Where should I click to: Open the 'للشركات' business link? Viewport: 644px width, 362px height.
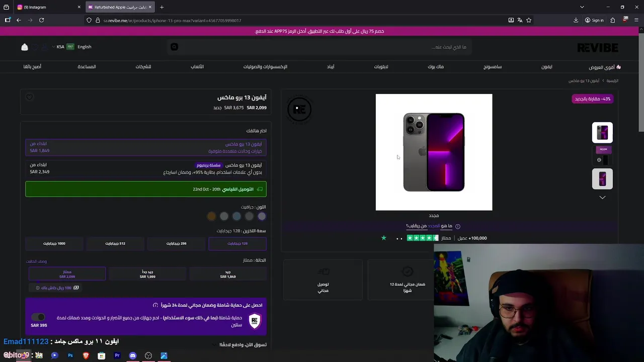coord(143,67)
